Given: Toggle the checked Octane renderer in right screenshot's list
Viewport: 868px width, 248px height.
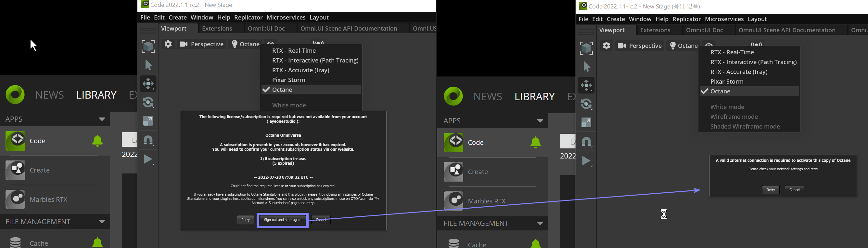Looking at the screenshot, I should pyautogui.click(x=749, y=91).
